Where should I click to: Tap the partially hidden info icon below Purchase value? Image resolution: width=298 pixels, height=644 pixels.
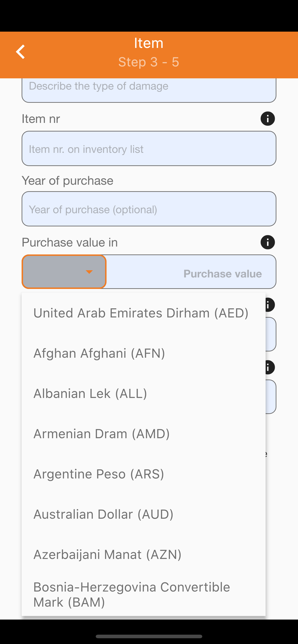click(x=270, y=305)
